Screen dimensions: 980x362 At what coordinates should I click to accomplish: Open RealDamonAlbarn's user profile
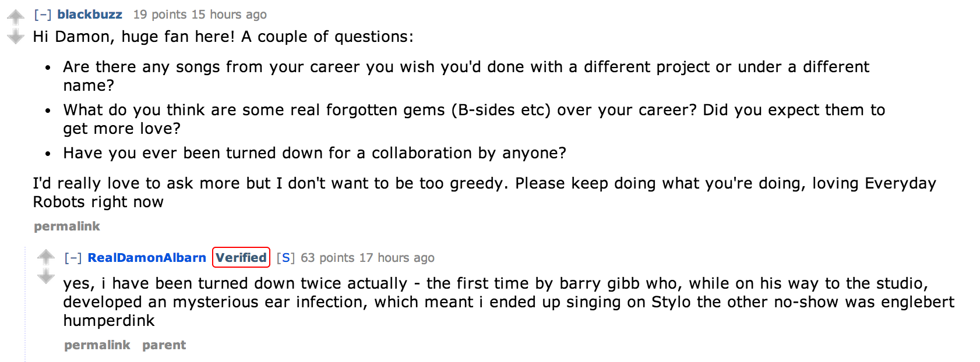pyautogui.click(x=147, y=258)
